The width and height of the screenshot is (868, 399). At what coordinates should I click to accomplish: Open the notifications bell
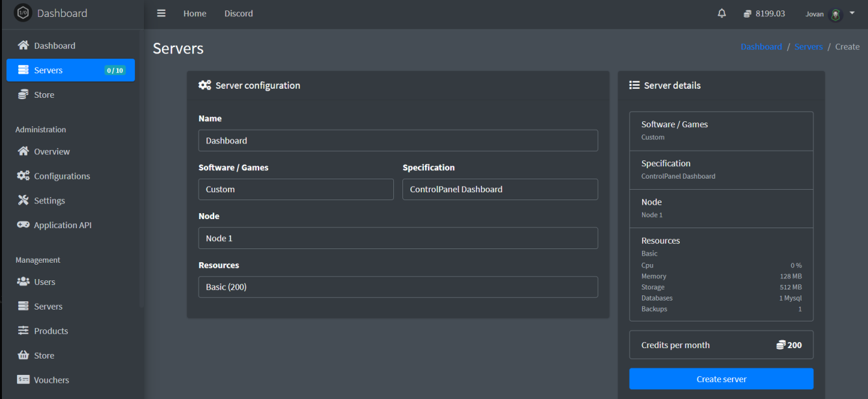pos(721,12)
